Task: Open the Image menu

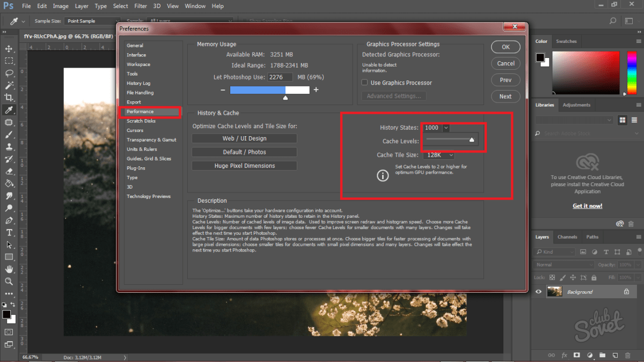Action: (61, 6)
